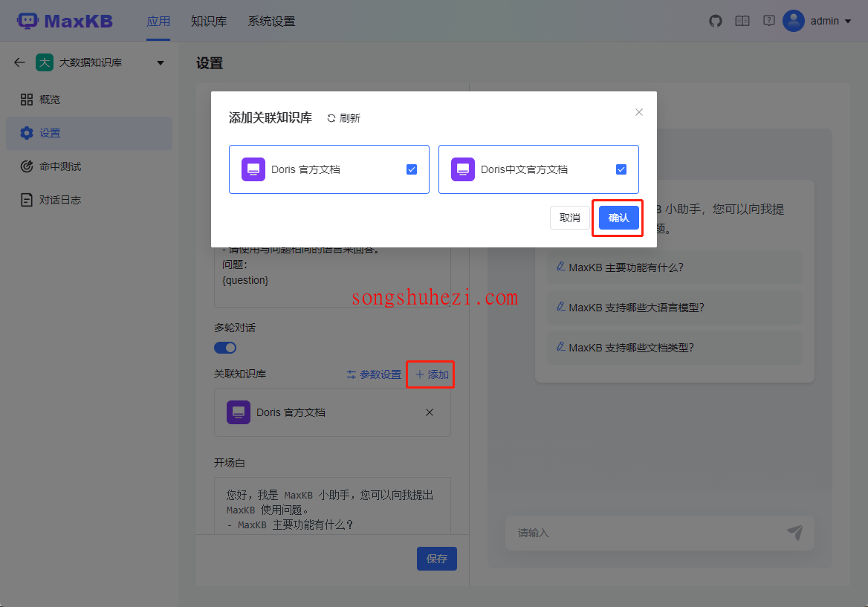Open the 系统设置 tab
Viewport: 868px width, 607px height.
pos(272,21)
